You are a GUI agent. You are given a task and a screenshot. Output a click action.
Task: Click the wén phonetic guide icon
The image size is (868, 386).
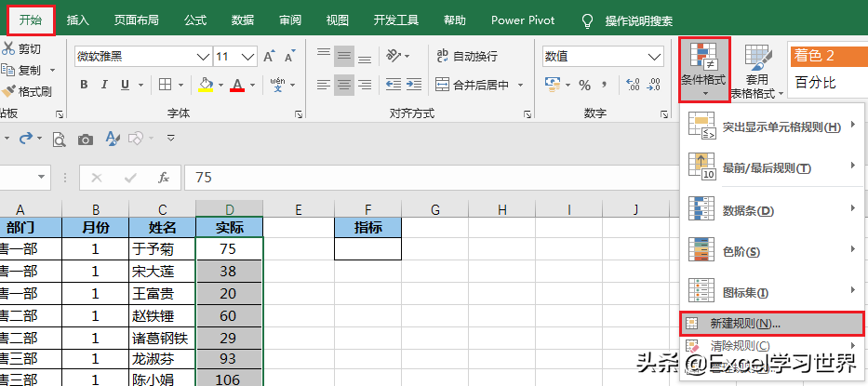pos(277,85)
